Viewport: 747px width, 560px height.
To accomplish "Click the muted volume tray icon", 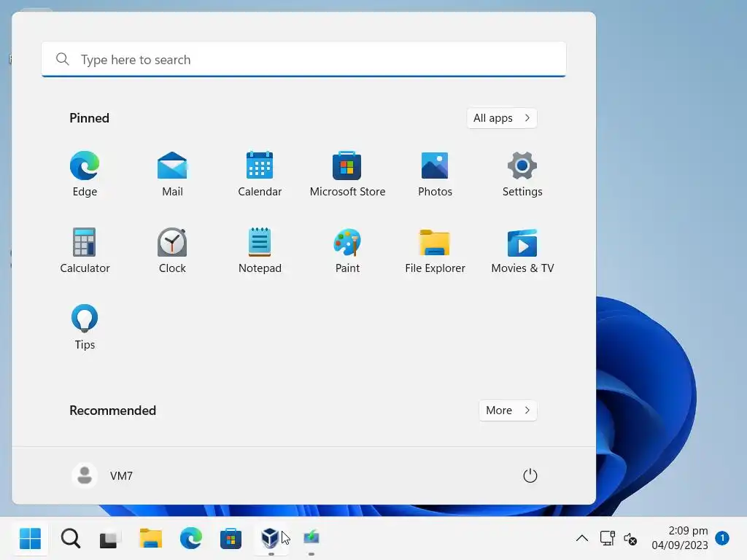I will pyautogui.click(x=630, y=539).
